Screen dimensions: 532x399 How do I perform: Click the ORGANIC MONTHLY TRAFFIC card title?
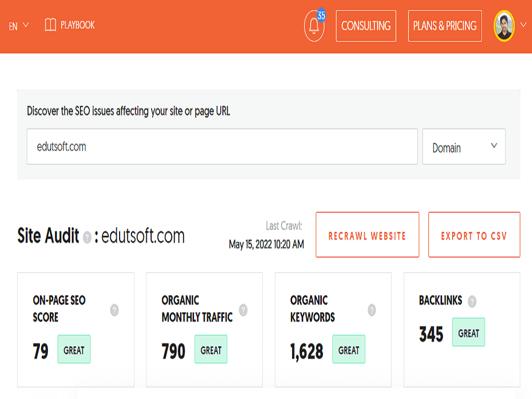coord(197,309)
